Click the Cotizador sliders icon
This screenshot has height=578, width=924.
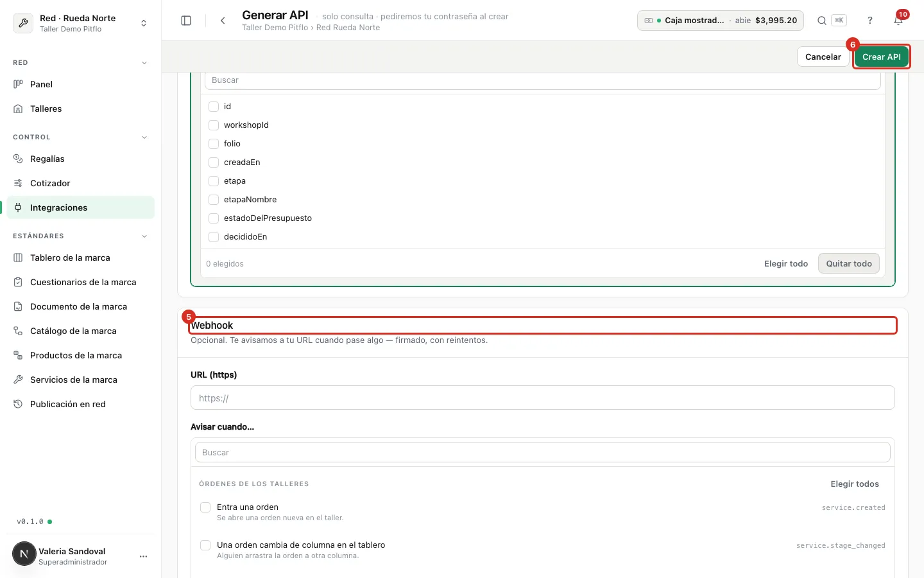(x=18, y=183)
